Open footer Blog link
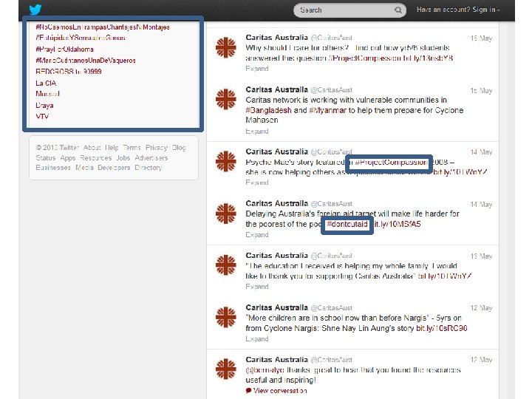The height and width of the screenshot is (399, 532). tap(179, 148)
